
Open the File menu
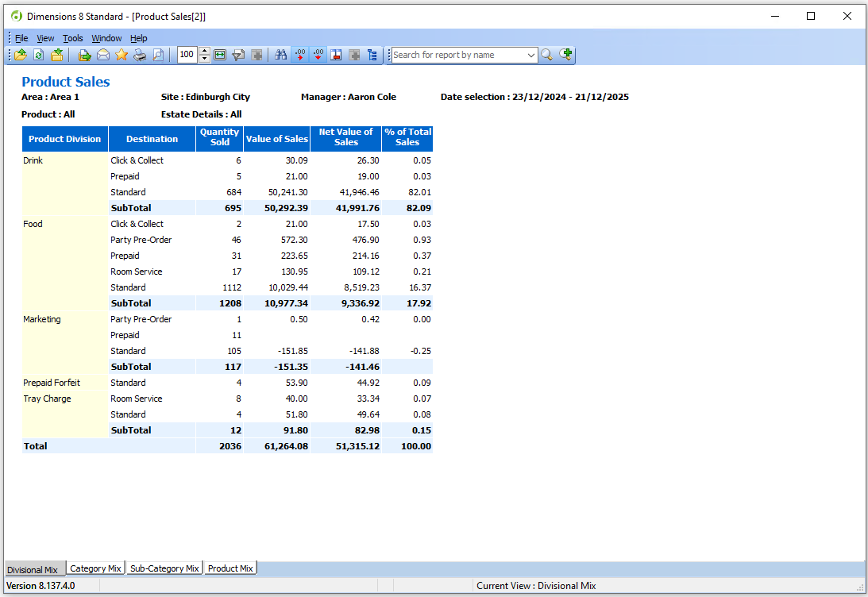(x=21, y=38)
